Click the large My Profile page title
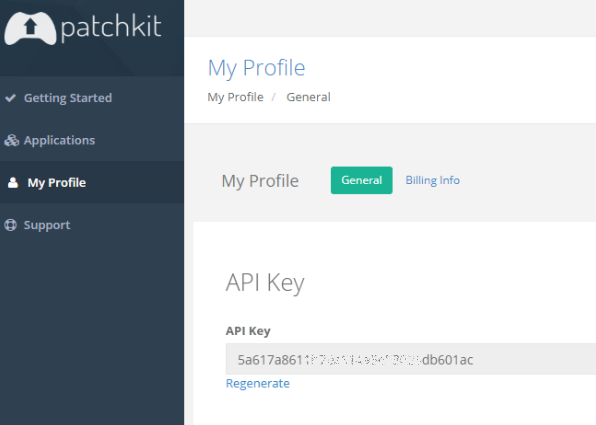 257,68
